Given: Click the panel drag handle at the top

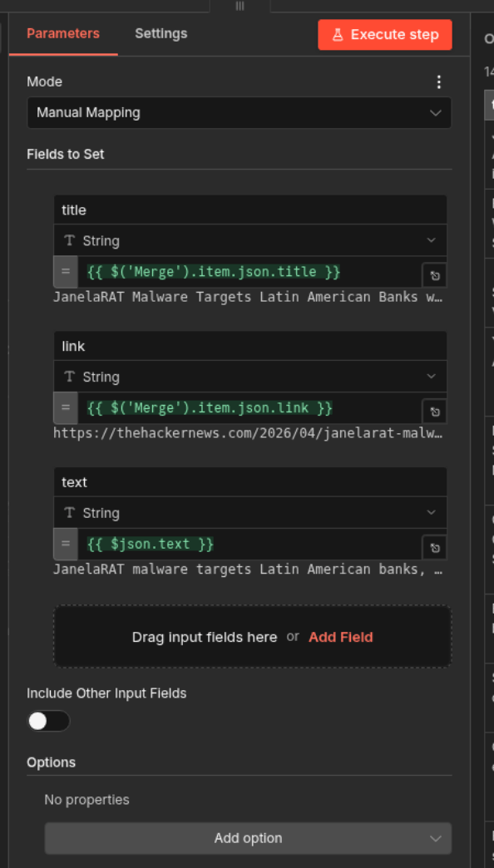Looking at the screenshot, I should (x=240, y=6).
